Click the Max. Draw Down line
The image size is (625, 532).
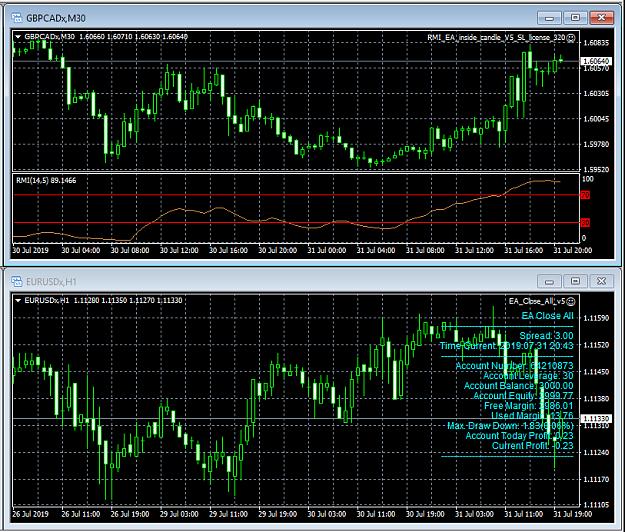[x=510, y=426]
